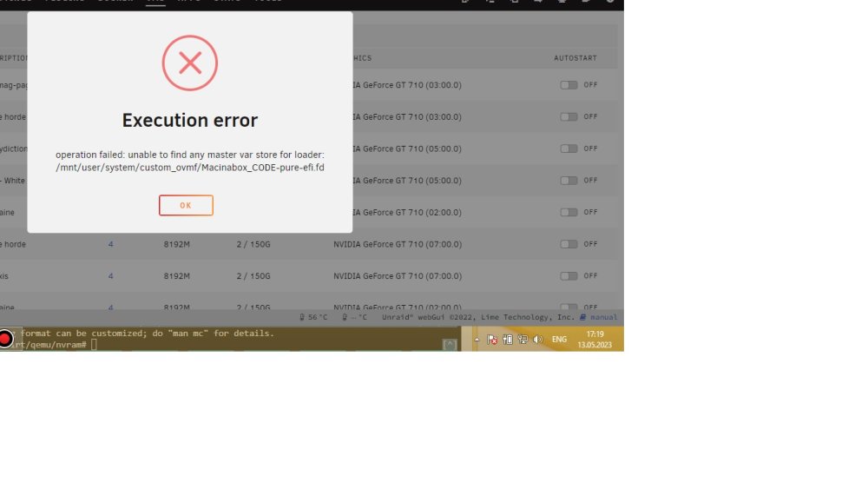Select NVIDIA GeForce GT 710 (05:00.0) in ydiction row
Screen dimensions: 868x489
406,149
